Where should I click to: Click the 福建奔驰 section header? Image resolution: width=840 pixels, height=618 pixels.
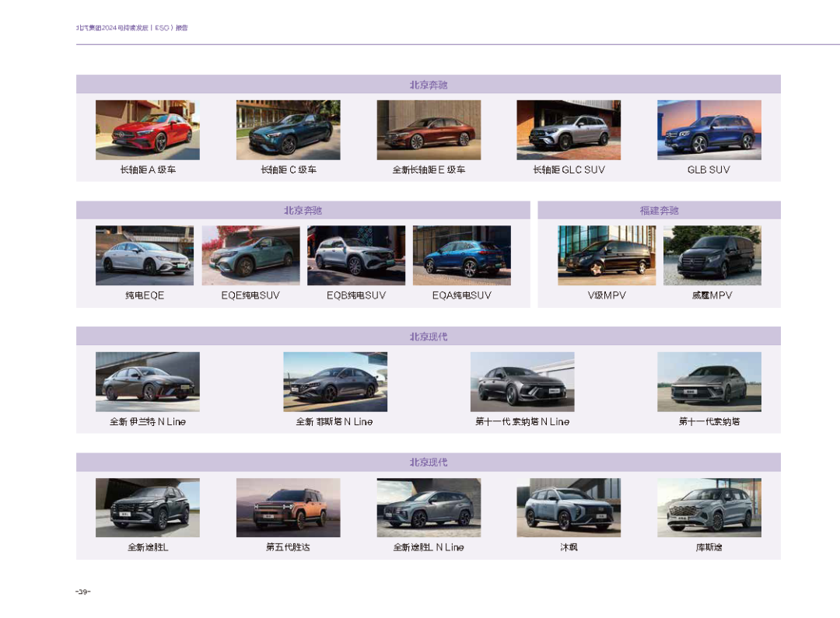tap(659, 211)
